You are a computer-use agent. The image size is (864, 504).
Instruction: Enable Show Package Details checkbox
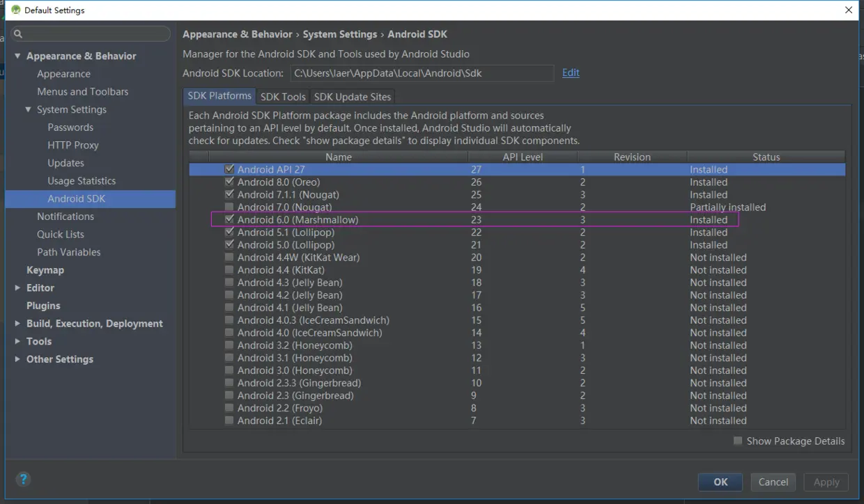pyautogui.click(x=738, y=441)
